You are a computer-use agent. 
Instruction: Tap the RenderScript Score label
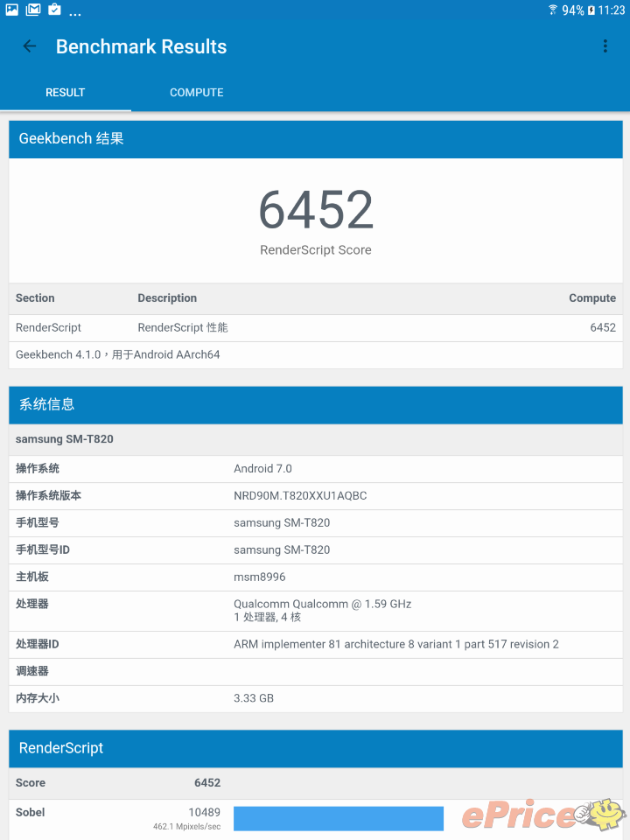click(316, 250)
